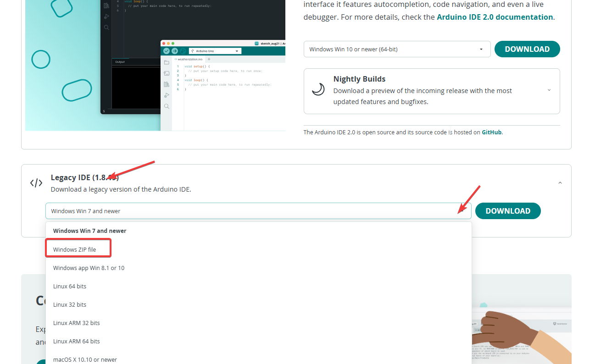Click DOWNLOAD next to the Legacy IDE selector
This screenshot has width=612, height=364.
[x=507, y=211]
